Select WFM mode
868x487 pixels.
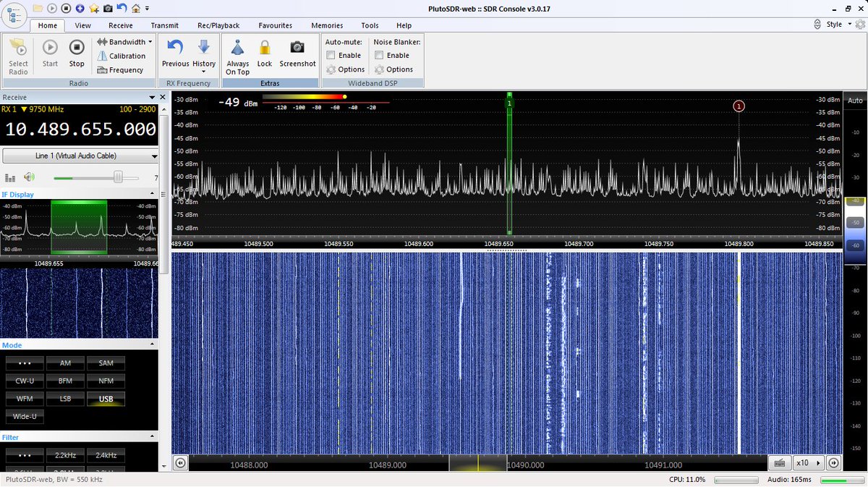25,399
